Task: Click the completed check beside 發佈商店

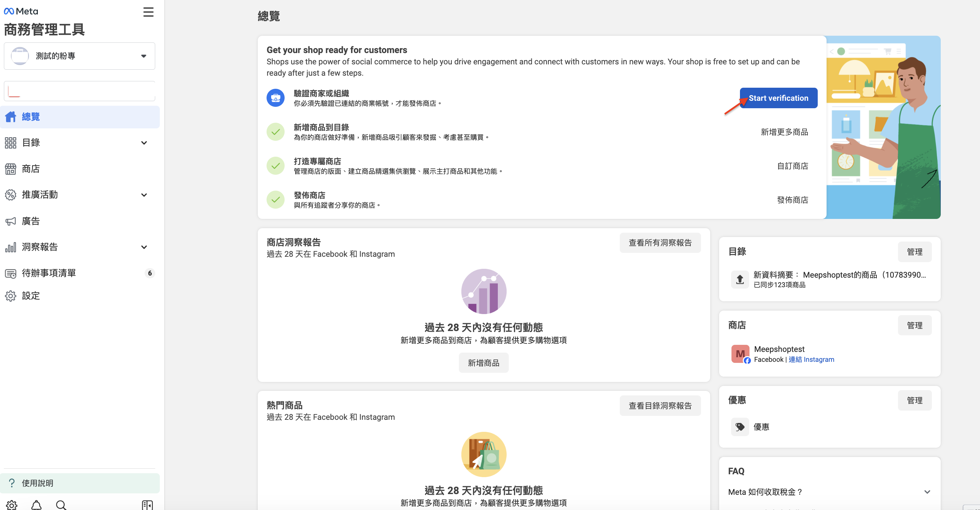Action: (275, 199)
